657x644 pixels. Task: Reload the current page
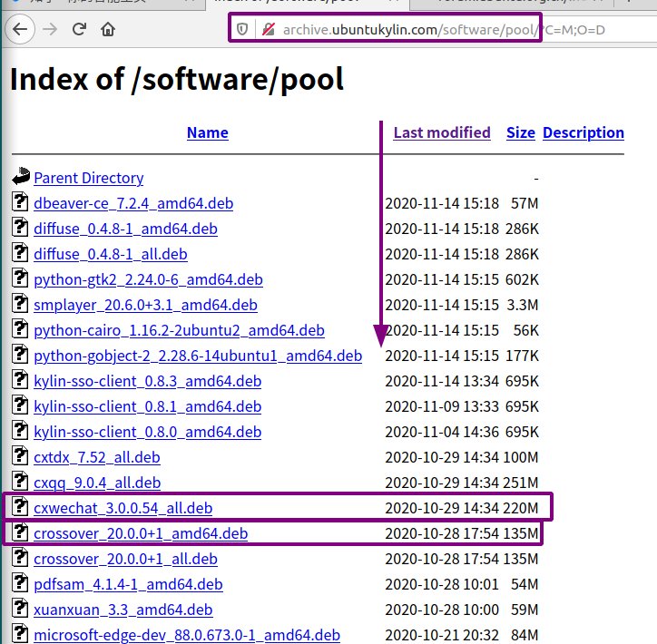coord(79,29)
